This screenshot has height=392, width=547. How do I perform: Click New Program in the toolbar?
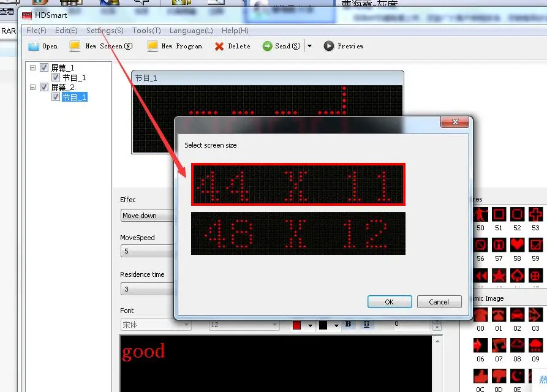tap(175, 46)
